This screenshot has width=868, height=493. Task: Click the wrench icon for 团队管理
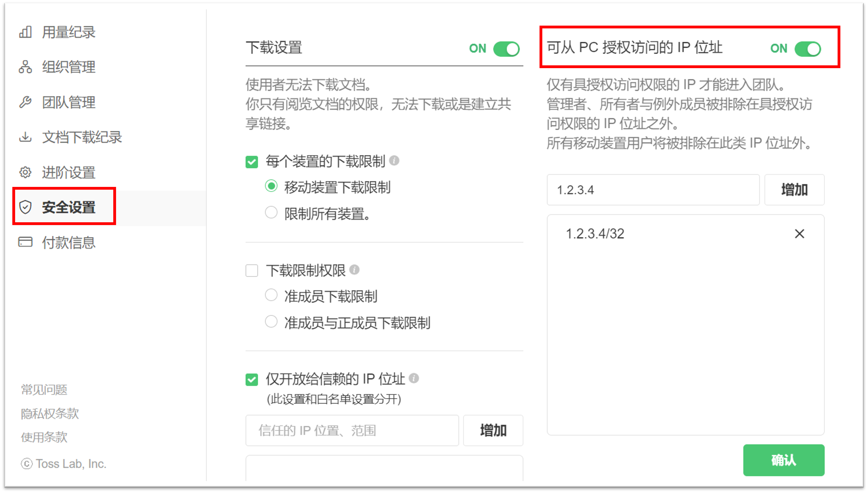25,102
